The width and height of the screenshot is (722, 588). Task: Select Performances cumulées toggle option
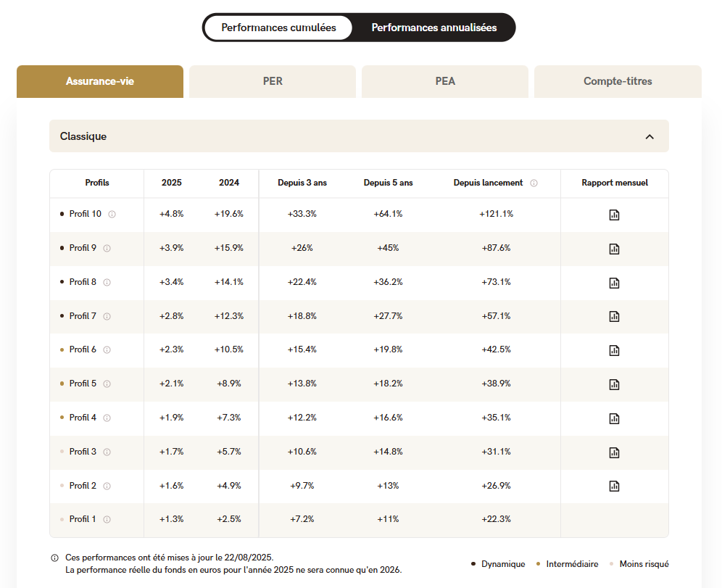(x=278, y=28)
